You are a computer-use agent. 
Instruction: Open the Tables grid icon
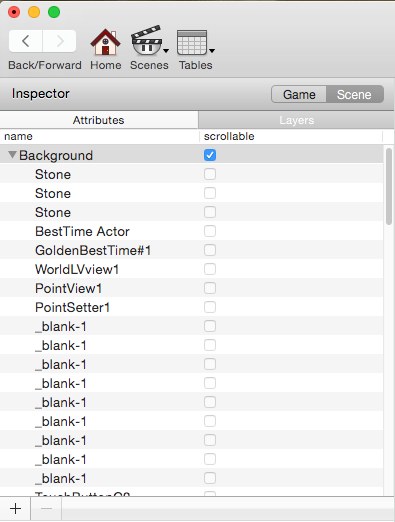192,42
